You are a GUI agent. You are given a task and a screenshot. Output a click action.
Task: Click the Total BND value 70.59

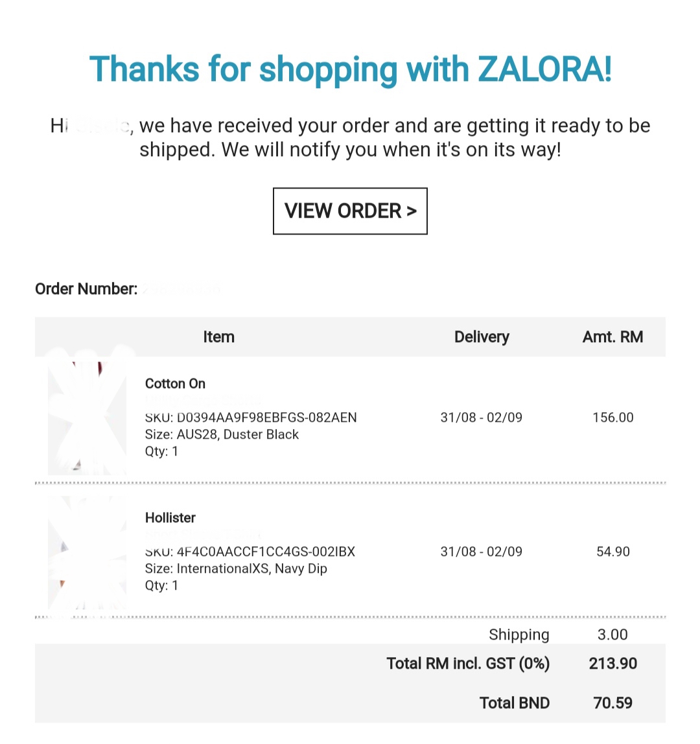612,703
